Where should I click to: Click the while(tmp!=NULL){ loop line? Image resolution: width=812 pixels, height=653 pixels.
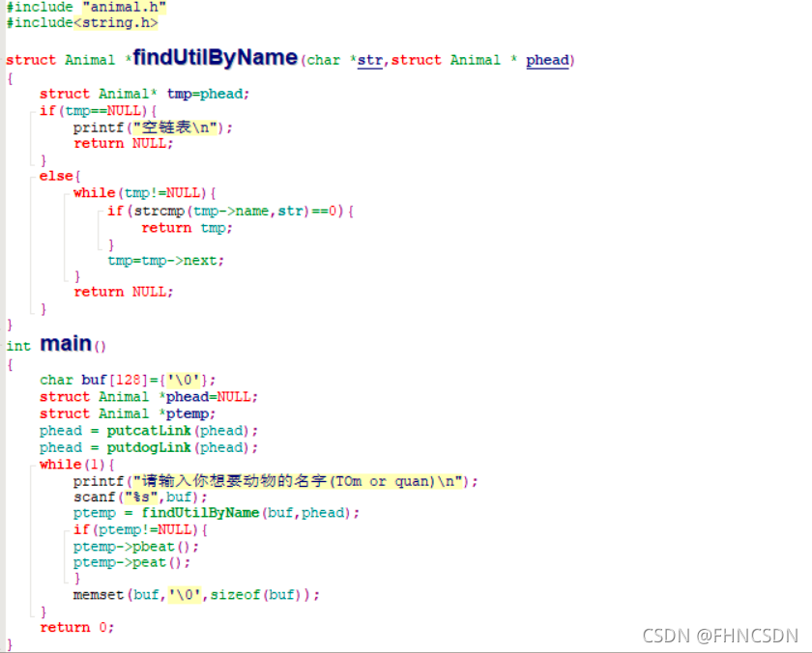[144, 193]
